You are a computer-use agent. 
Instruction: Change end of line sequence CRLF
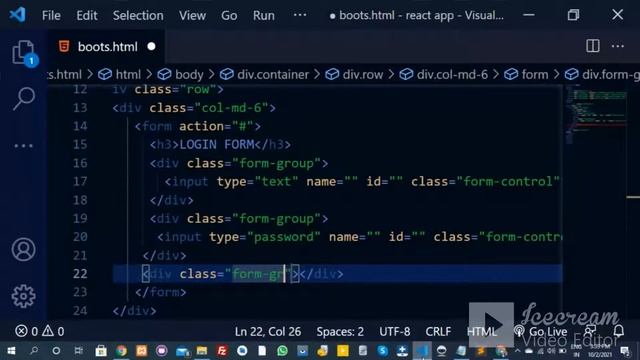tap(438, 331)
